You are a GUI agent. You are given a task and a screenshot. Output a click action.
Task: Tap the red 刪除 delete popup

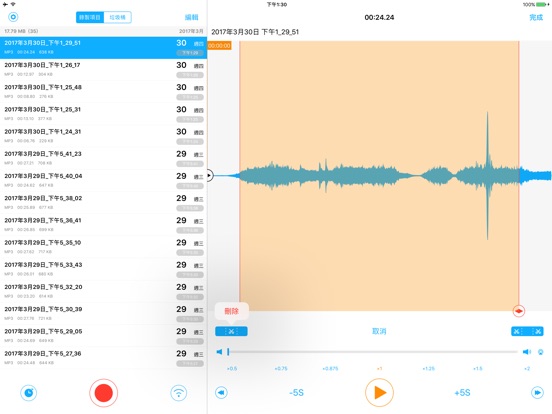coord(232,311)
